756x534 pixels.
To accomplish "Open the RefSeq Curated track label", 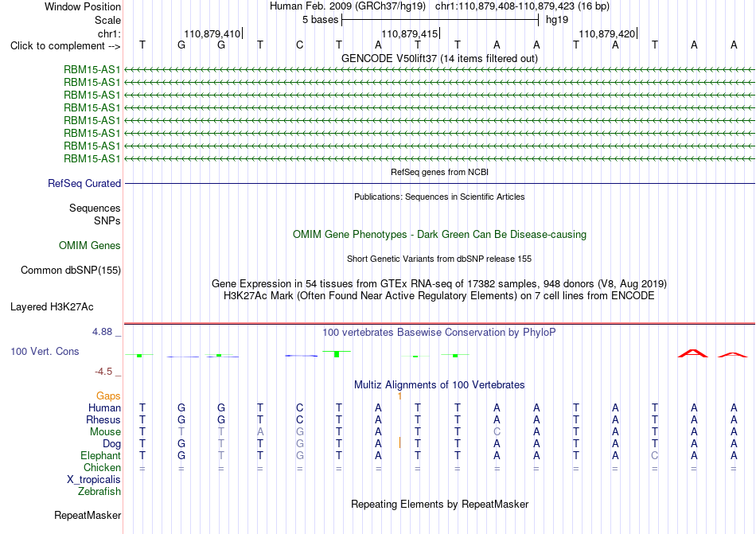I will click(84, 184).
